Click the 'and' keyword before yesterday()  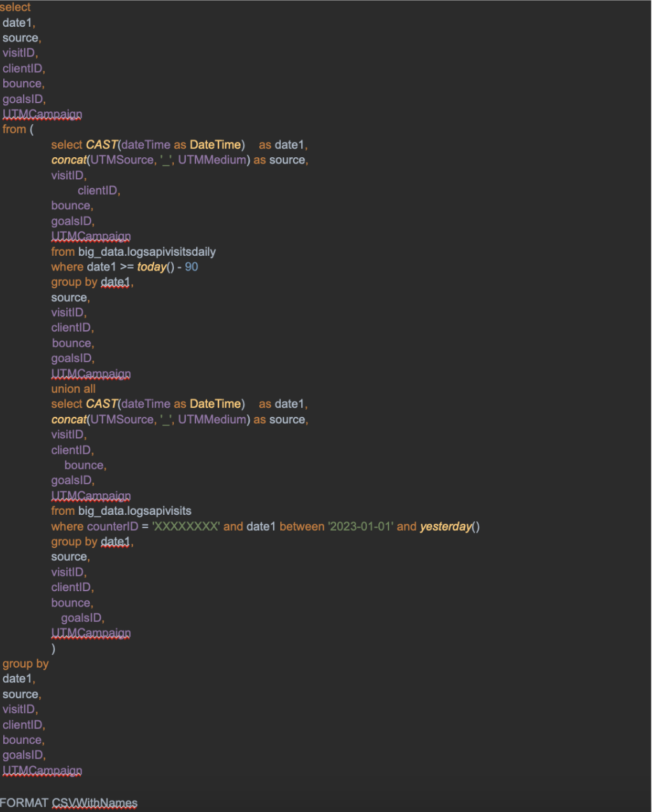click(x=406, y=526)
